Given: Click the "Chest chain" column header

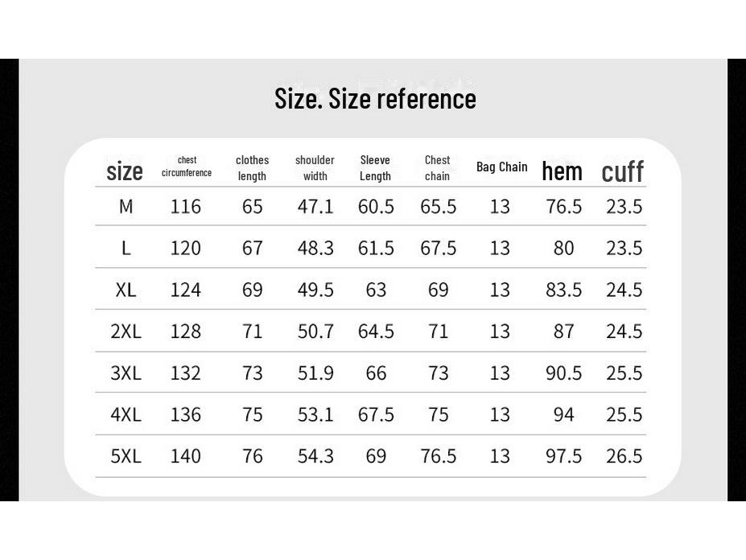Looking at the screenshot, I should (x=437, y=168).
